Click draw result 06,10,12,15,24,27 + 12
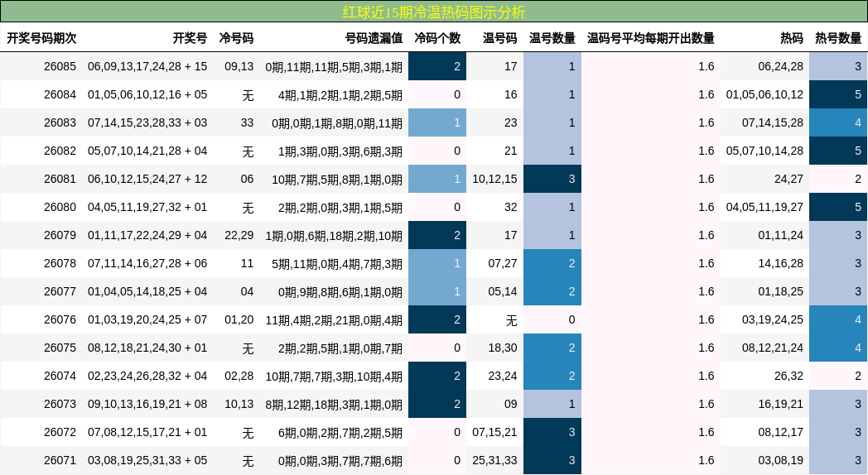Viewport: 868px width, 475px height. pos(147,180)
